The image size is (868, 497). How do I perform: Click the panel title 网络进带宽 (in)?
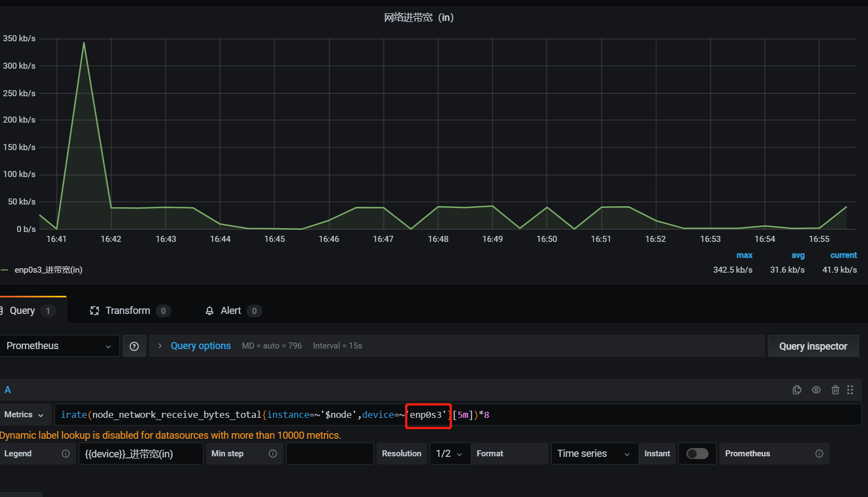click(419, 18)
